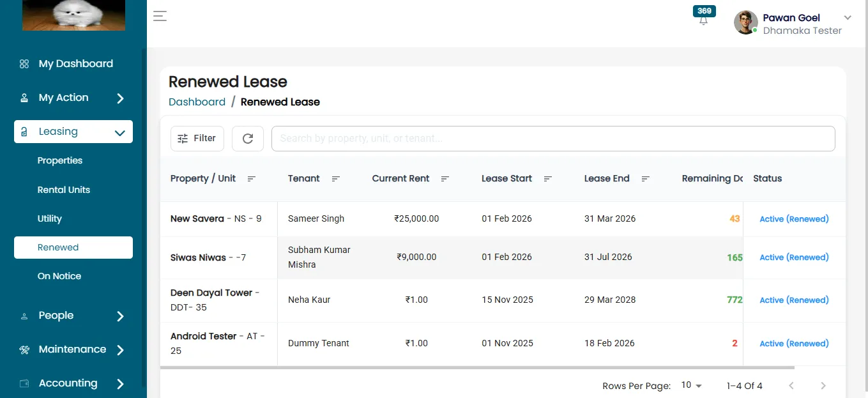Click the hamburger menu icon
The image size is (868, 398).
click(x=160, y=16)
